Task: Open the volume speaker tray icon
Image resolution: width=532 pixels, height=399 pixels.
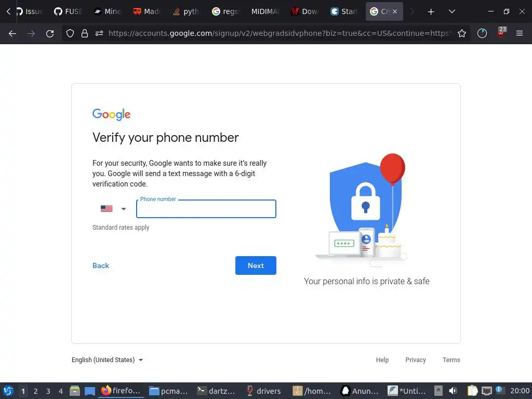Action: click(453, 391)
